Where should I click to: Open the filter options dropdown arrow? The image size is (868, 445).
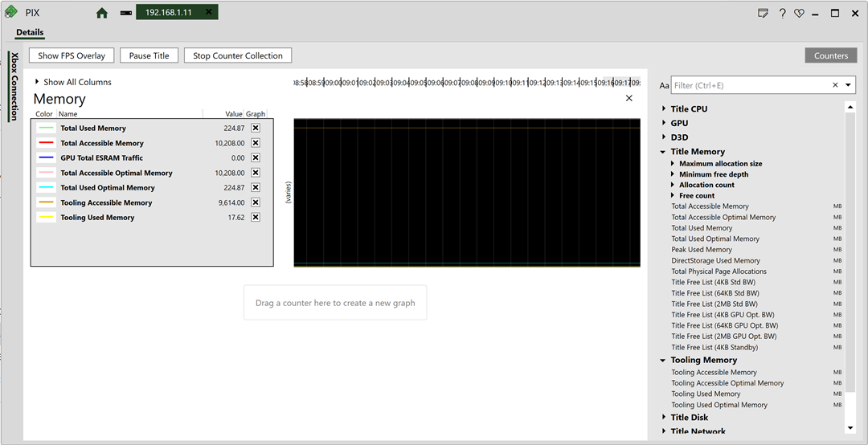click(x=848, y=85)
